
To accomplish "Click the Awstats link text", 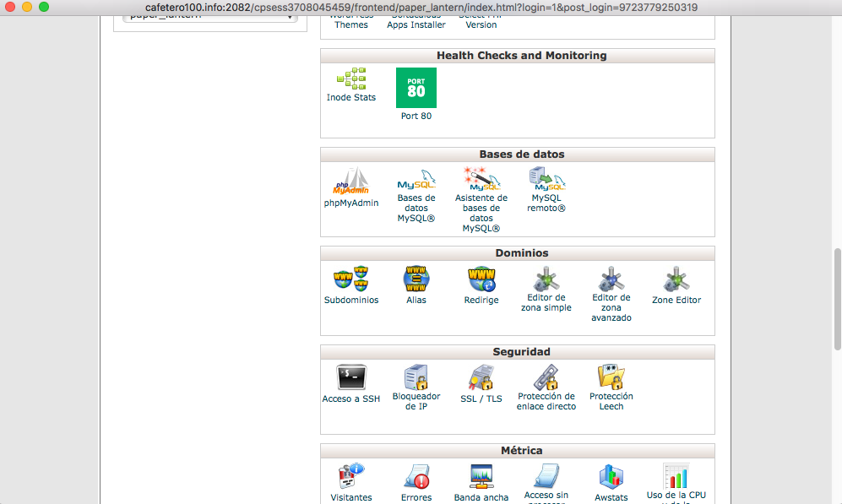I will (x=611, y=497).
